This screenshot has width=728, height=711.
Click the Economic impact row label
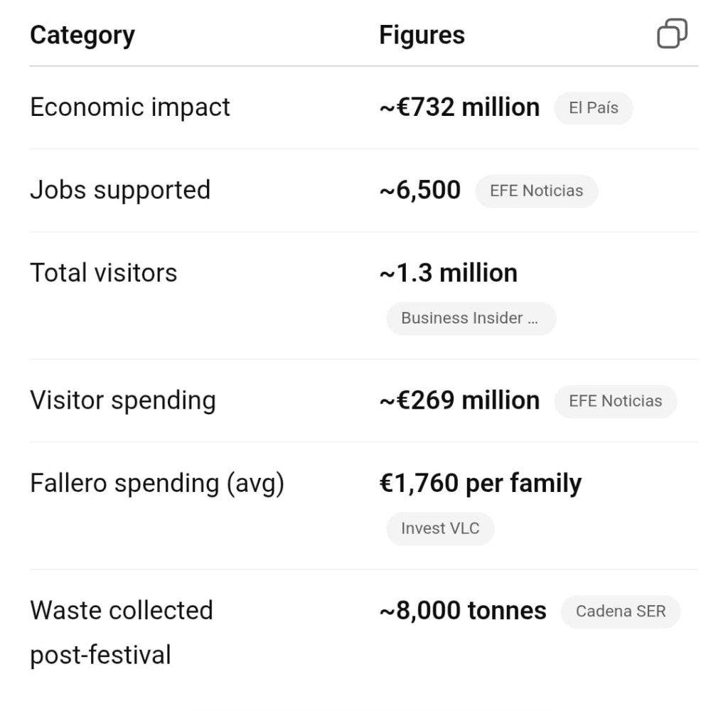click(x=130, y=107)
